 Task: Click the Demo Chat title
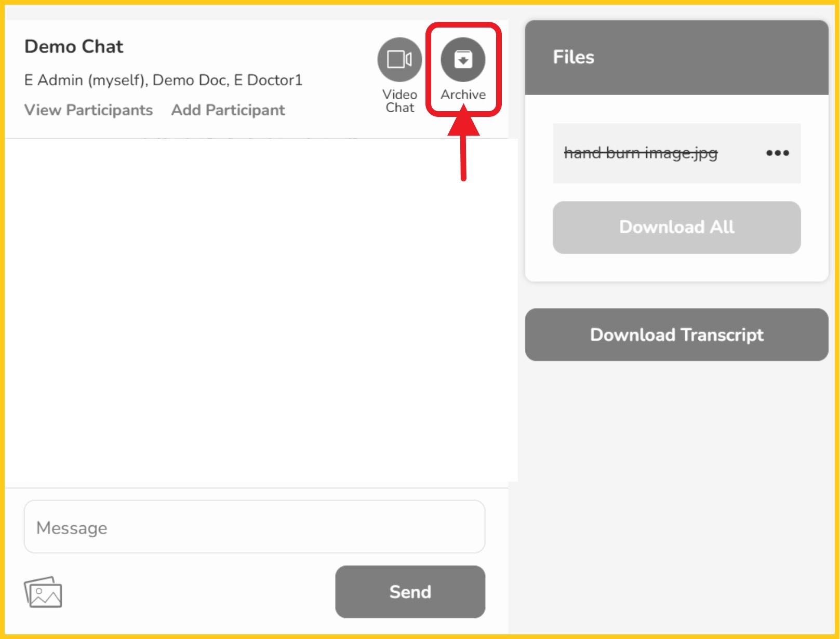tap(74, 47)
